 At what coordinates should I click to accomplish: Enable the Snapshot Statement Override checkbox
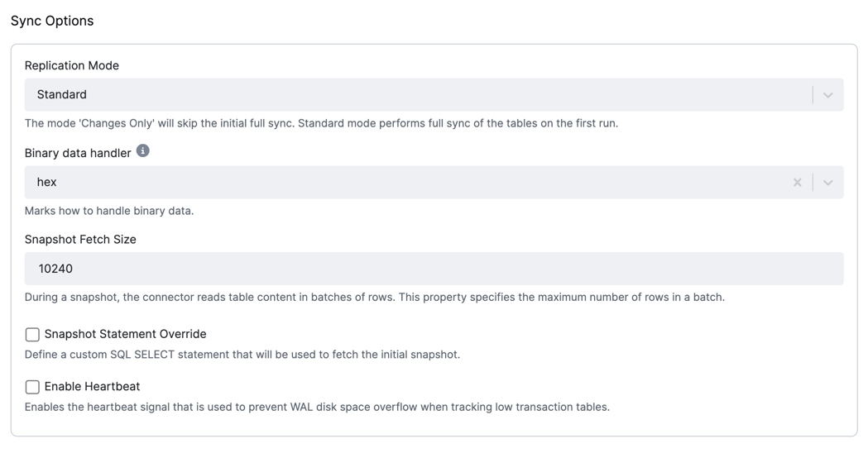point(32,335)
